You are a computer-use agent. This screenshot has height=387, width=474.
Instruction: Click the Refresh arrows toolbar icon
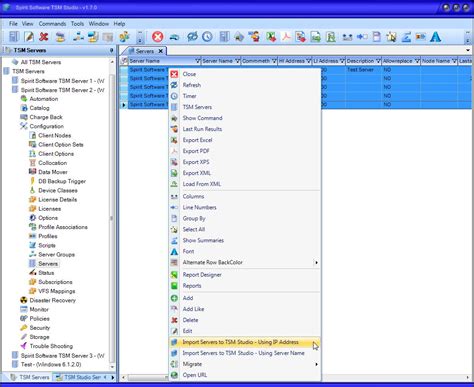coord(192,36)
